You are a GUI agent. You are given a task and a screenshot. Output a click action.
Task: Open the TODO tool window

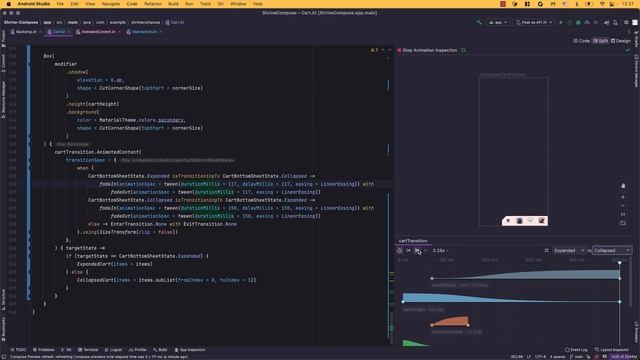tap(18, 350)
